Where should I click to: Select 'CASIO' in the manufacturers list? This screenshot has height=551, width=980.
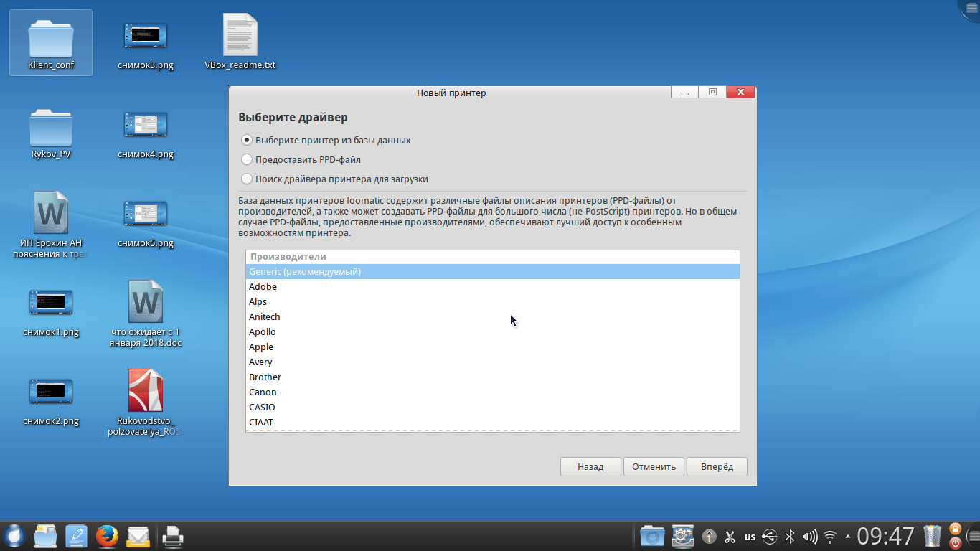click(492, 408)
